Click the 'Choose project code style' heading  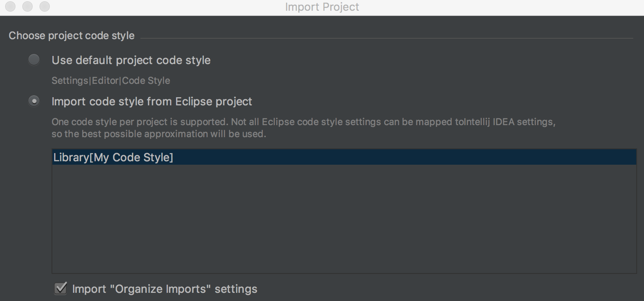click(x=72, y=36)
